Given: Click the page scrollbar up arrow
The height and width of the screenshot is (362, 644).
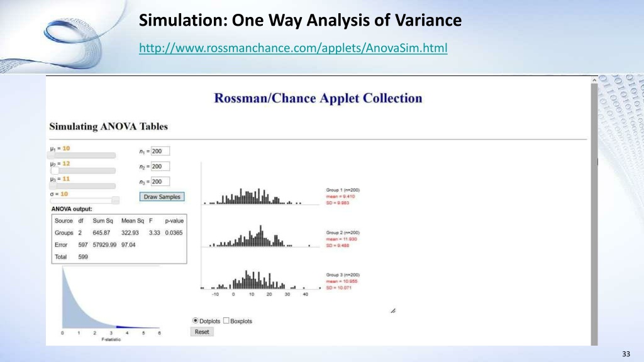Looking at the screenshot, I should tap(594, 80).
